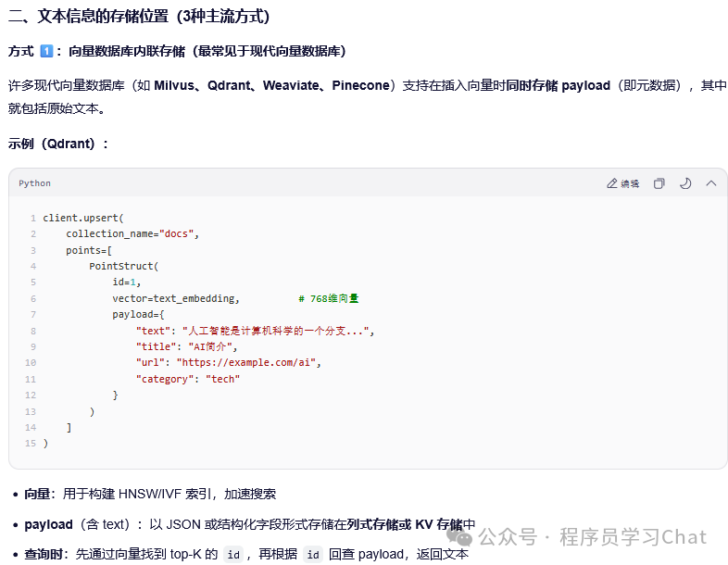Click the Python language label
The width and height of the screenshot is (728, 565).
35,183
